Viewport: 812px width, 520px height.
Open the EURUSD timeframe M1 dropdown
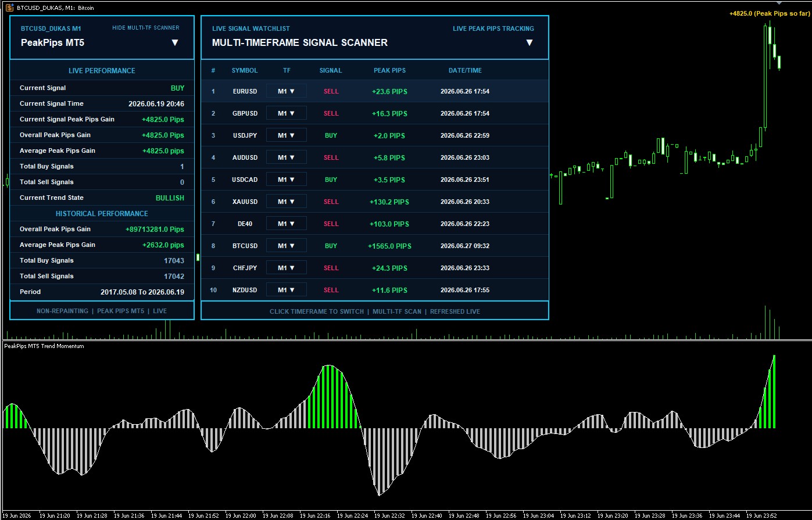tap(286, 91)
